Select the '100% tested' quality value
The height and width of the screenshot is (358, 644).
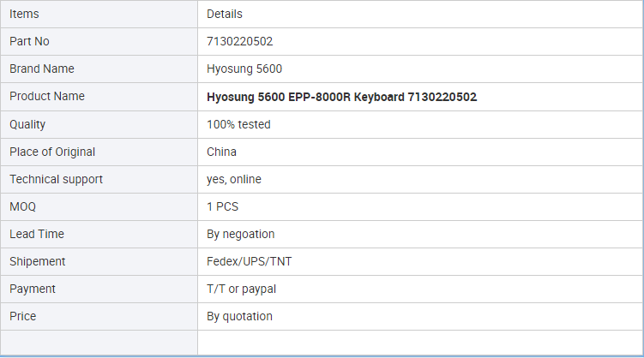point(238,124)
